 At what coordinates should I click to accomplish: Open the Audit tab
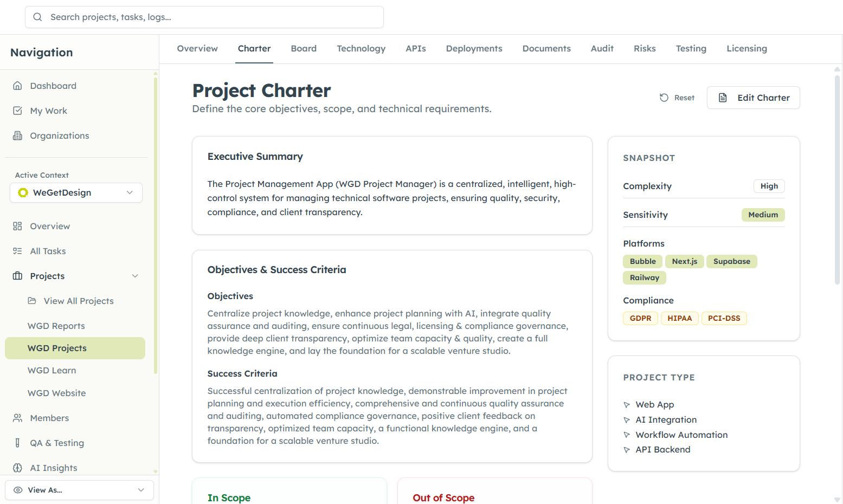602,48
